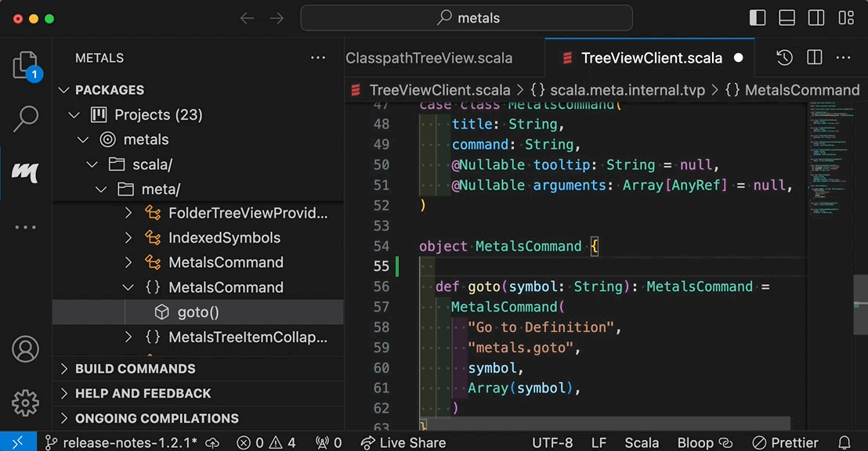This screenshot has height=451, width=868.
Task: Switch to ClasspathTreeView.scala tab
Action: pyautogui.click(x=429, y=58)
